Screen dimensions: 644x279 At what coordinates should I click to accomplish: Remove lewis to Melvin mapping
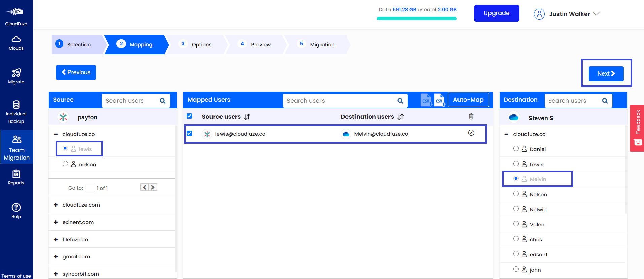(x=471, y=133)
